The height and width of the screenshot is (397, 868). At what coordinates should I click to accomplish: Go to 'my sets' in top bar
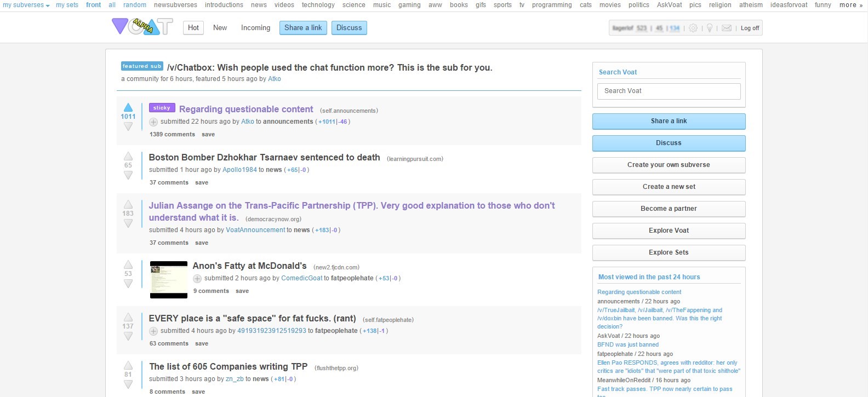pyautogui.click(x=67, y=5)
